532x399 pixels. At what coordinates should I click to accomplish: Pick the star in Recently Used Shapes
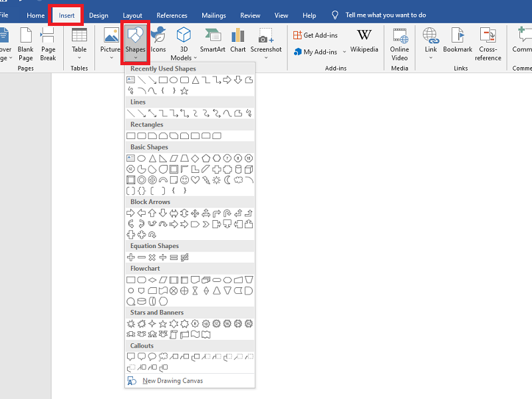[184, 91]
